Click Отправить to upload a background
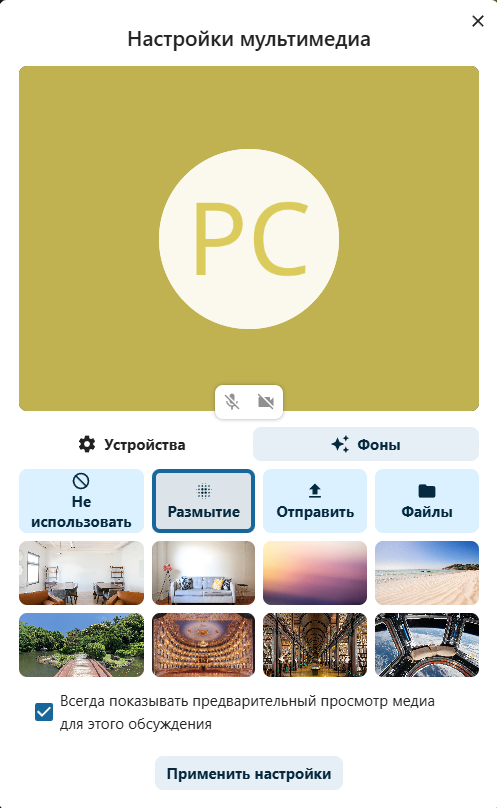 point(315,501)
